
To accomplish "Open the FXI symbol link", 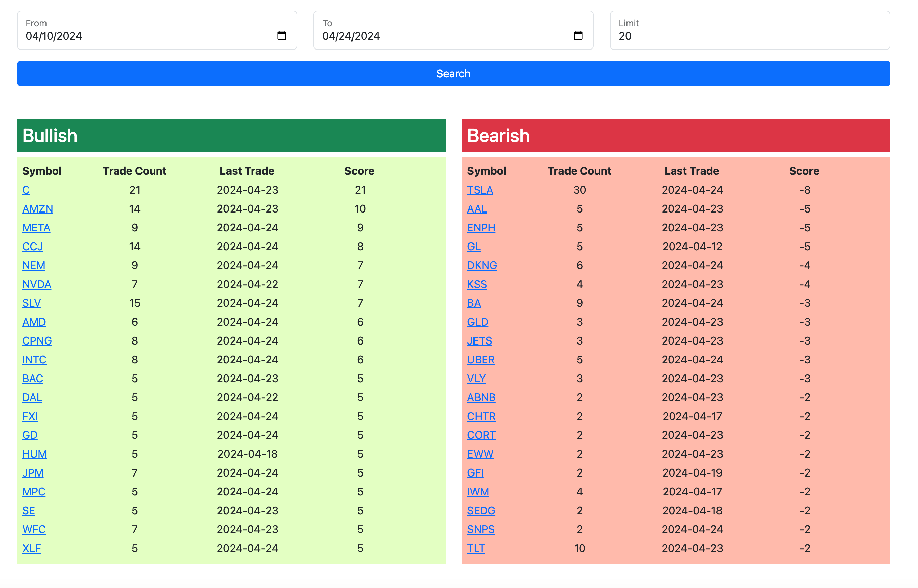I will click(30, 416).
